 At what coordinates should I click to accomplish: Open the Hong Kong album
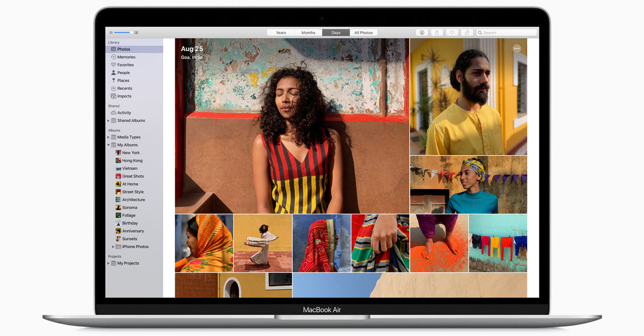click(132, 161)
